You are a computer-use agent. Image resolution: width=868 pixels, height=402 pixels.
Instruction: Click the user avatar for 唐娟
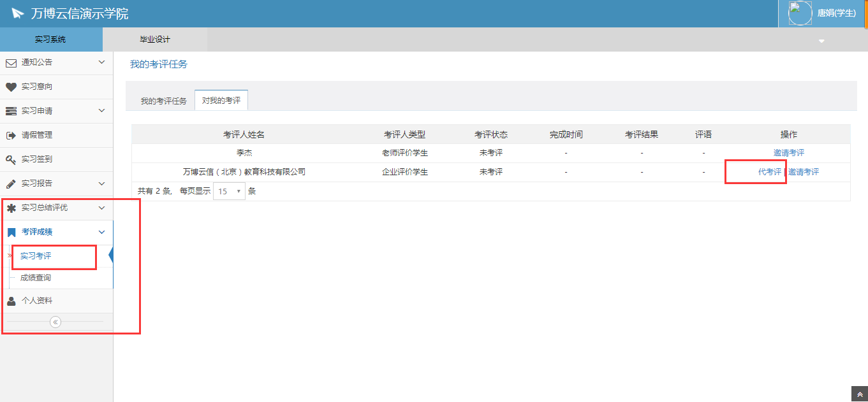pyautogui.click(x=800, y=13)
